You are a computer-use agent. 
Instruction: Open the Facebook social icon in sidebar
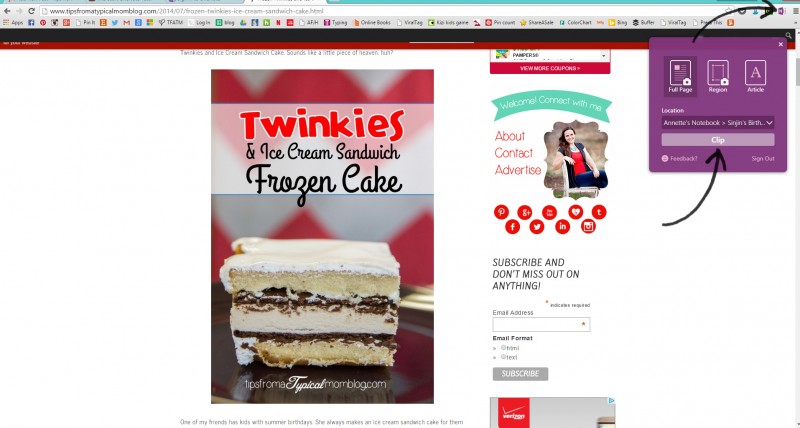(x=512, y=226)
